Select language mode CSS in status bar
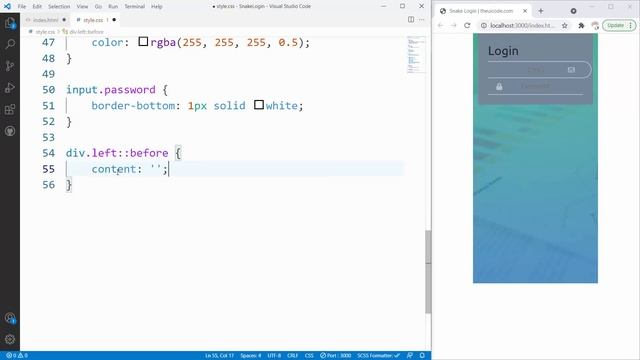 pyautogui.click(x=309, y=356)
